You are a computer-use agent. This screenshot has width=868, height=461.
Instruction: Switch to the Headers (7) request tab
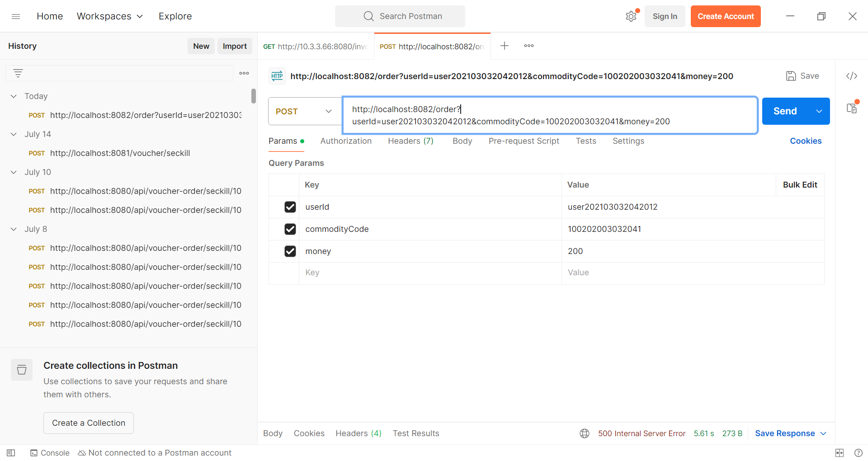[410, 141]
